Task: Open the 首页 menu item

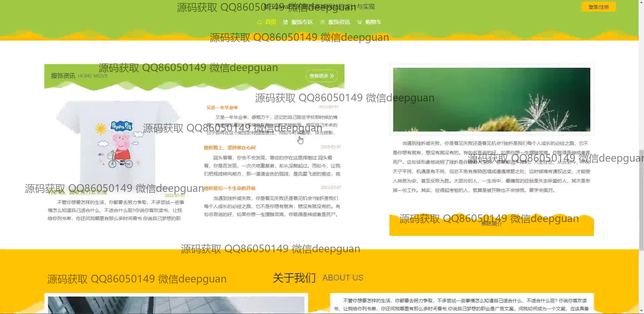Action: pyautogui.click(x=271, y=22)
